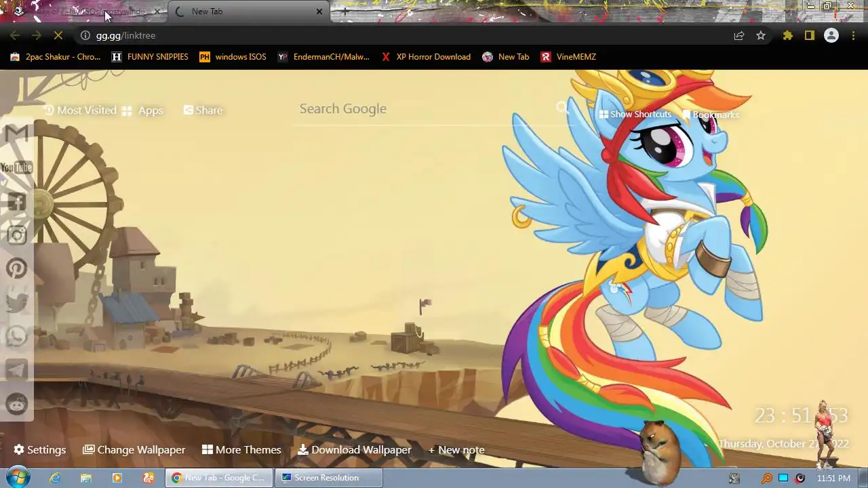Stop the page from loading
This screenshot has width=868, height=488.
point(58,35)
